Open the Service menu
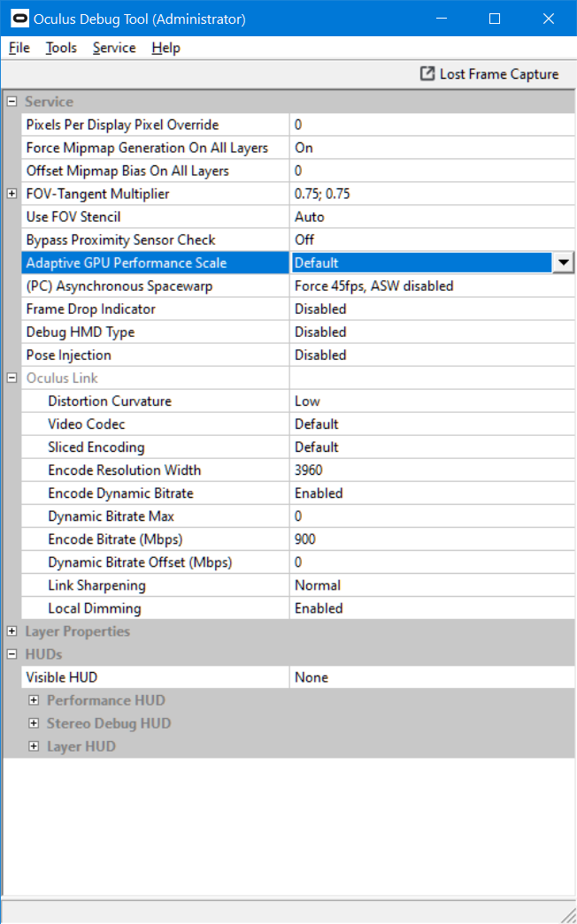 tap(114, 48)
